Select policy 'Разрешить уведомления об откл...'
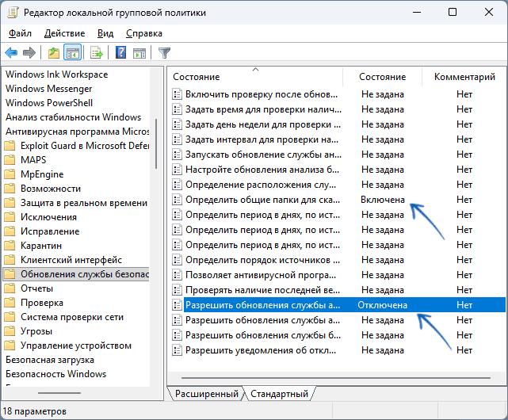Image resolution: width=508 pixels, height=420 pixels. [x=262, y=349]
